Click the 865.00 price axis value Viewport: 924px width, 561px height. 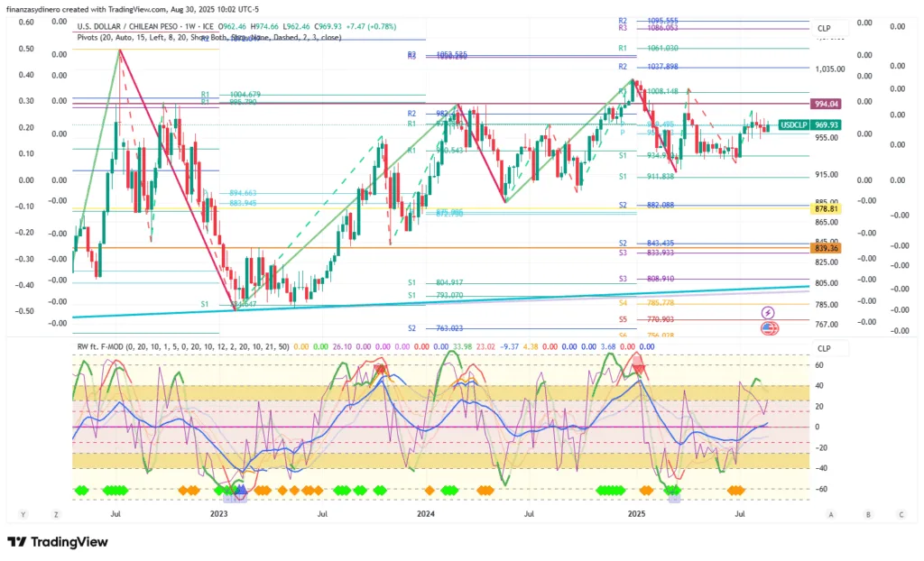click(827, 222)
